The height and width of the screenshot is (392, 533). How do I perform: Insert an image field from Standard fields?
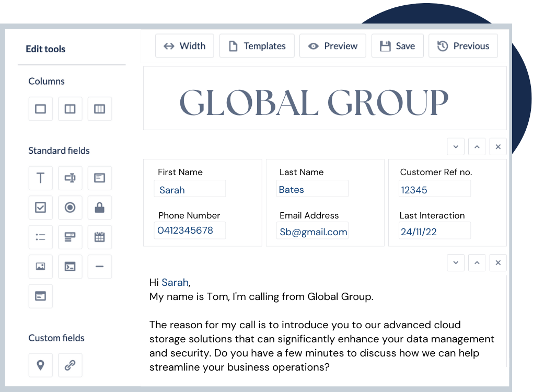pyautogui.click(x=40, y=267)
